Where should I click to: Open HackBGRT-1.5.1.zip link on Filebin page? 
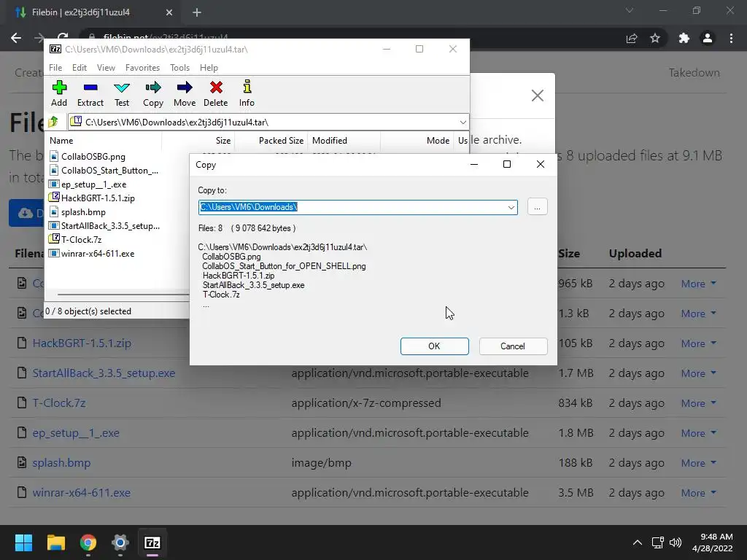[82, 343]
